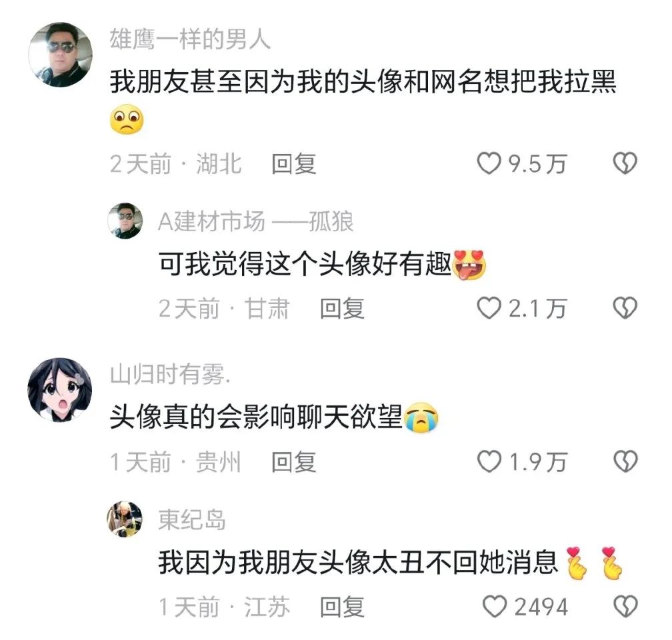Tap broken-heart icon beside 2494 likes

click(625, 607)
